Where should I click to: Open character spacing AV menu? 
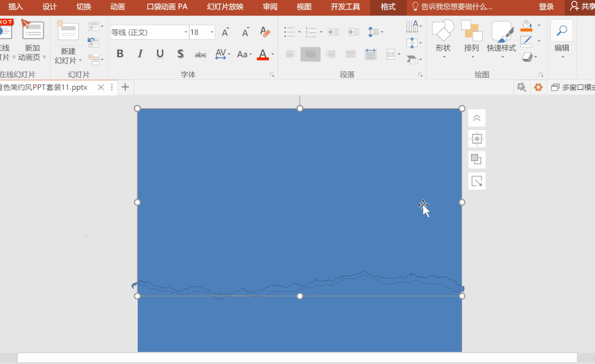(x=223, y=54)
